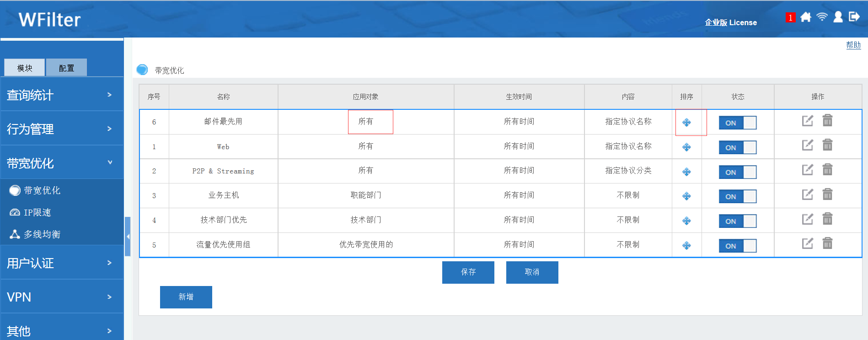Click sort handle for 业务主机 row
Image resolution: width=868 pixels, height=340 pixels.
tap(686, 196)
